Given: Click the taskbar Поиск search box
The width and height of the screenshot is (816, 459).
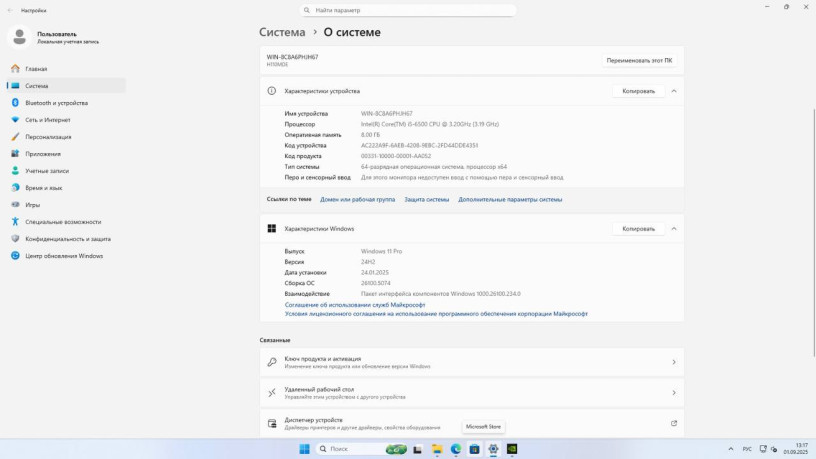Looking at the screenshot, I should (x=363, y=449).
